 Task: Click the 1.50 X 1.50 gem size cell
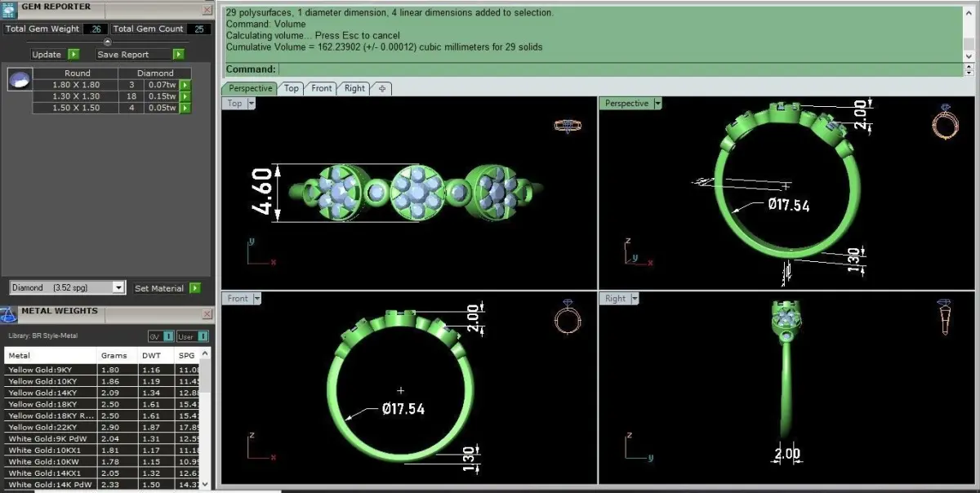(76, 108)
